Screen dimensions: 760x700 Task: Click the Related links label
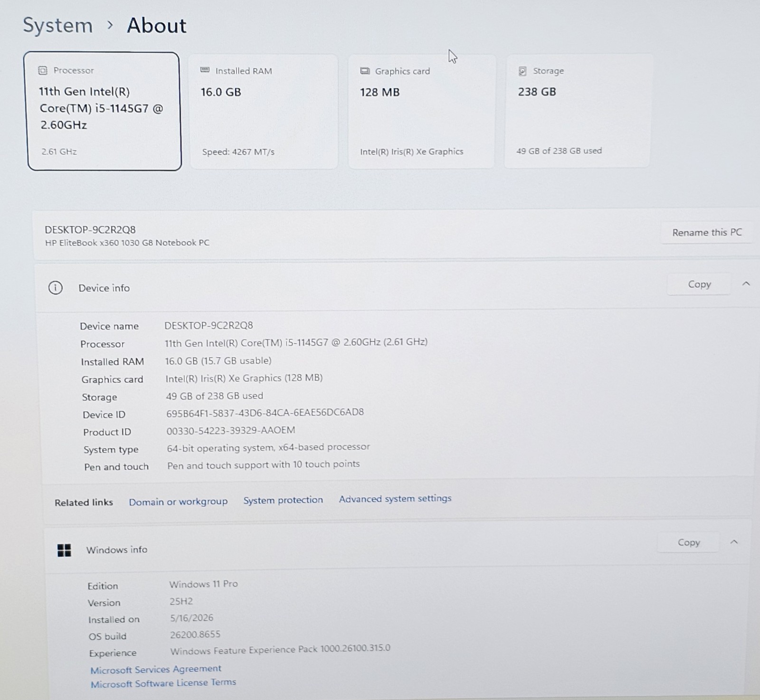(x=84, y=502)
